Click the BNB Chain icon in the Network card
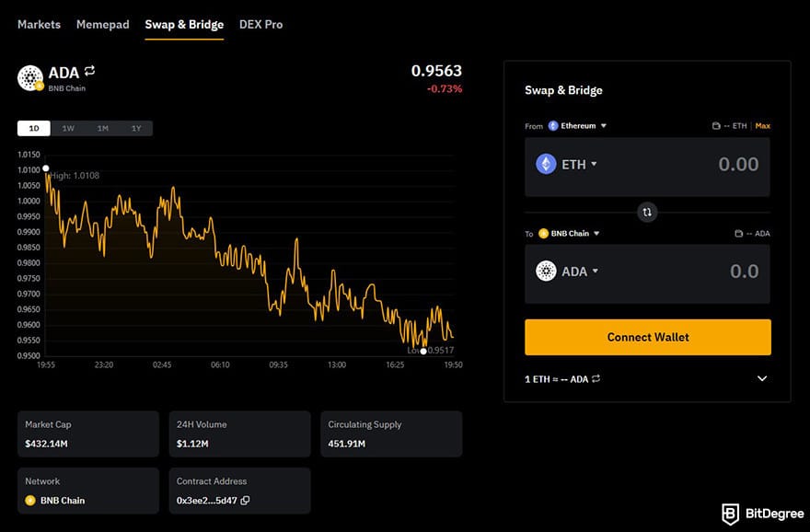The width and height of the screenshot is (810, 532). click(x=30, y=500)
